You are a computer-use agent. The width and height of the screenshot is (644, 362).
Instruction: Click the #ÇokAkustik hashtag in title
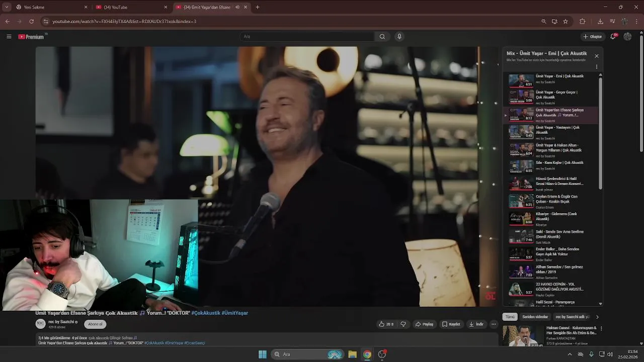point(206,313)
